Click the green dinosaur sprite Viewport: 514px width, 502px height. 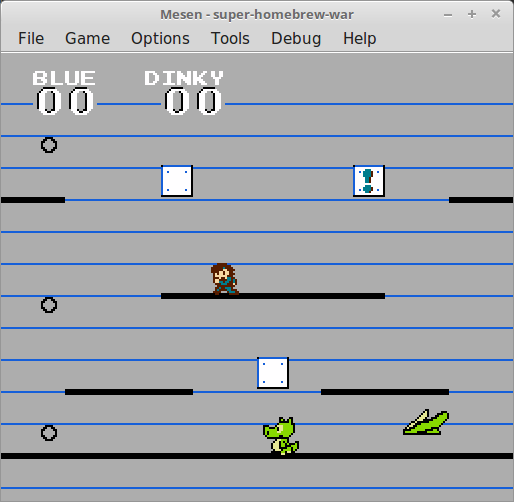click(x=281, y=436)
